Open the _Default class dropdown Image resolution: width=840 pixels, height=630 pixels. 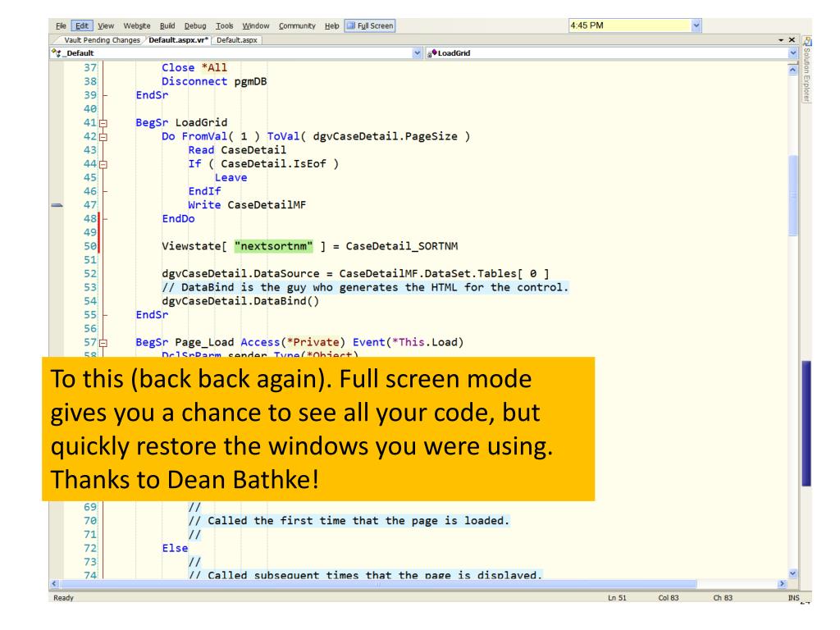[418, 53]
